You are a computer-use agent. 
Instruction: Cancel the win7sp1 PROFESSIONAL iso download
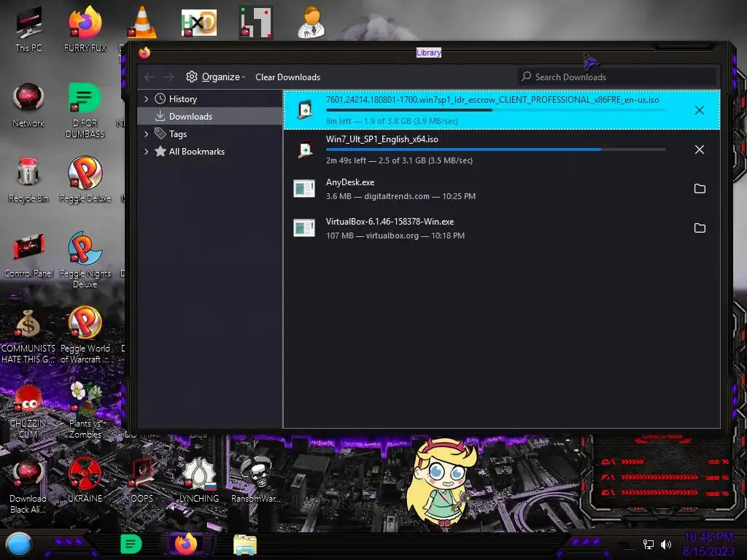tap(700, 111)
